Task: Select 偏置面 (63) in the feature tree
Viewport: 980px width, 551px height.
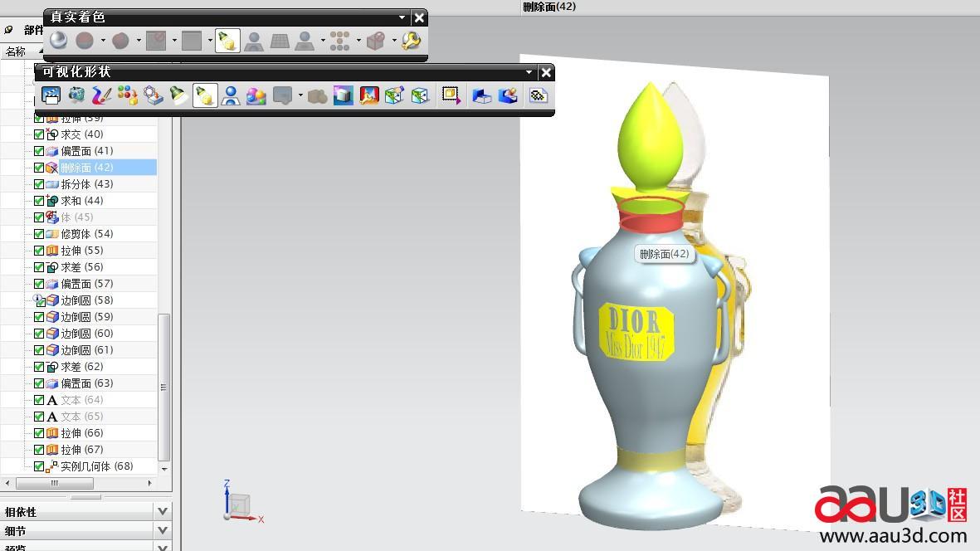Action: point(86,383)
